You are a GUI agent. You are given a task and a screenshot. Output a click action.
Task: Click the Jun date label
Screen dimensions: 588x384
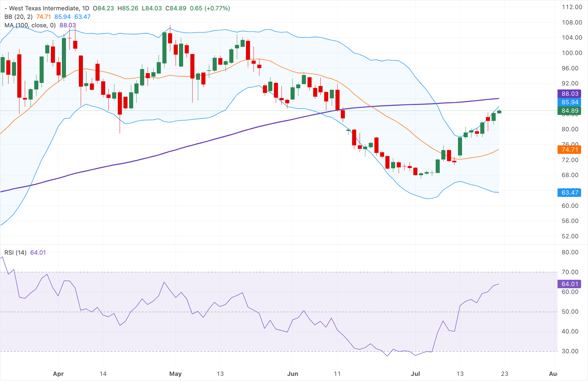click(292, 374)
